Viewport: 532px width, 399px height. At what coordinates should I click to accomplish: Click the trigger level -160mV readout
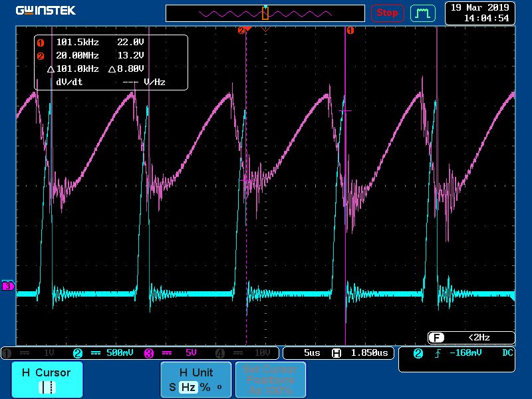click(x=465, y=353)
